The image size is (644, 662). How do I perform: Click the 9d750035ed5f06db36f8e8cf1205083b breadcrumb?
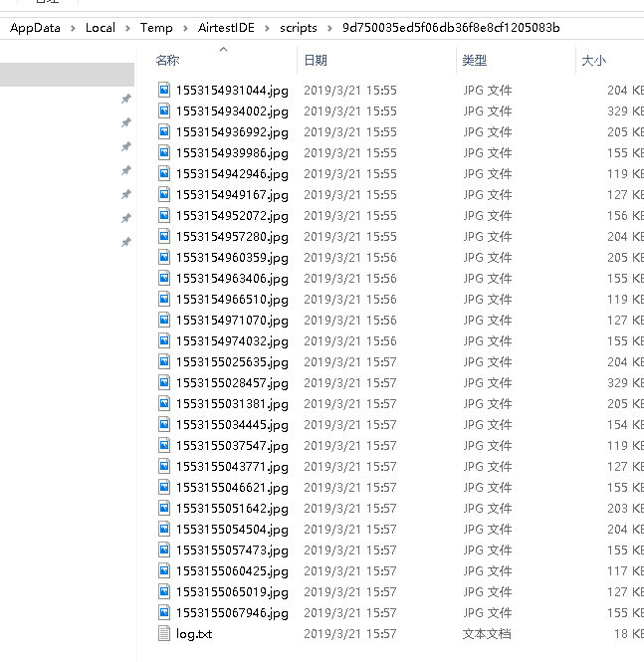pos(451,28)
